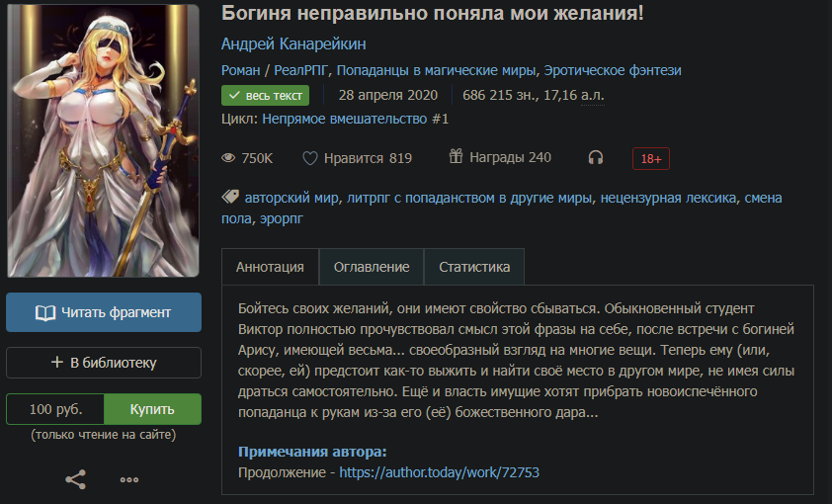
Task: Click the tag icon before the tags
Action: [230, 198]
